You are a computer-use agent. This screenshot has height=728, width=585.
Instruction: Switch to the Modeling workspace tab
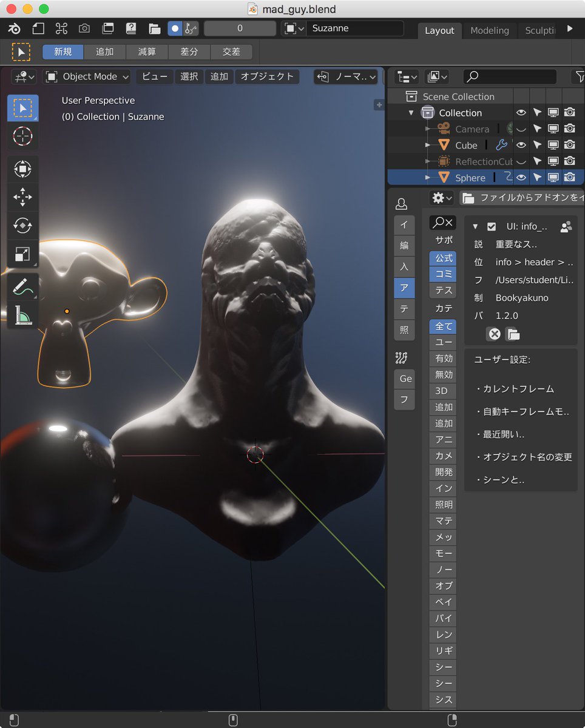(x=490, y=30)
